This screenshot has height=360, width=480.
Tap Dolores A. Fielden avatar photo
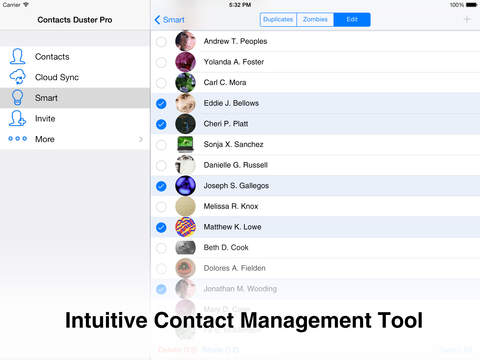click(x=185, y=268)
